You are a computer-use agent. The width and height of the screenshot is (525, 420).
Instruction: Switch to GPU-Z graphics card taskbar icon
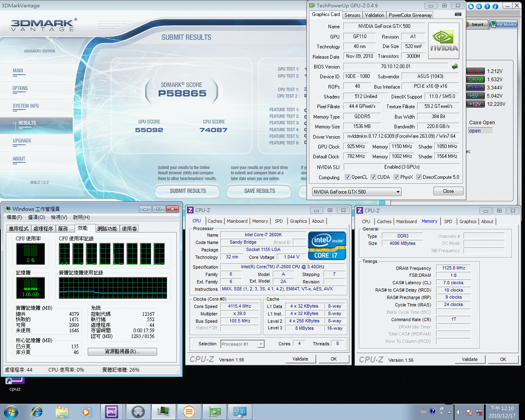(x=215, y=412)
